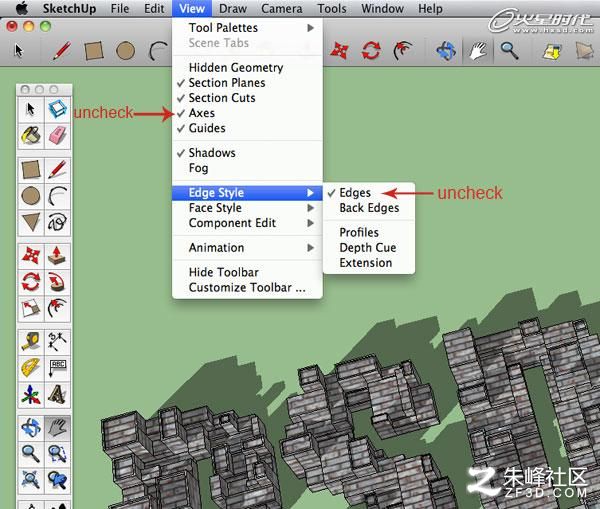Select the Text label tool in palette

tap(58, 368)
